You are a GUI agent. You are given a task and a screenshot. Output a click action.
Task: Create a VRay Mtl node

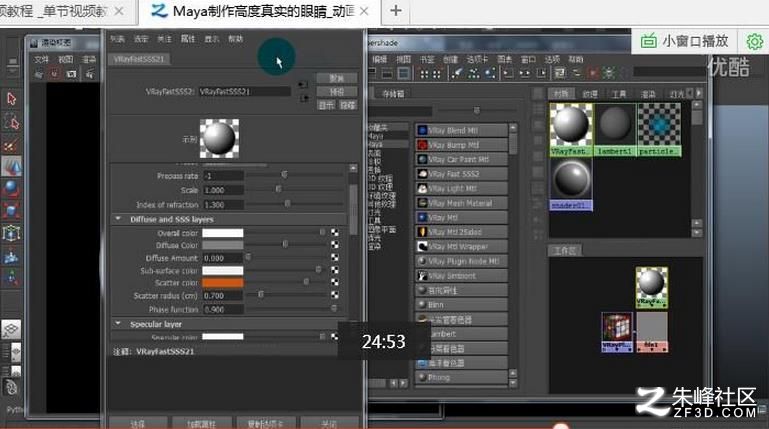click(x=461, y=217)
